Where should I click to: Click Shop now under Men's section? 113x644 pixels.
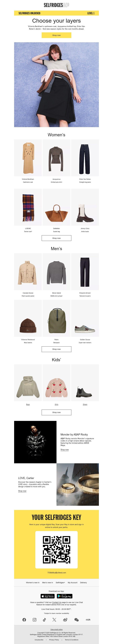click(x=56, y=349)
